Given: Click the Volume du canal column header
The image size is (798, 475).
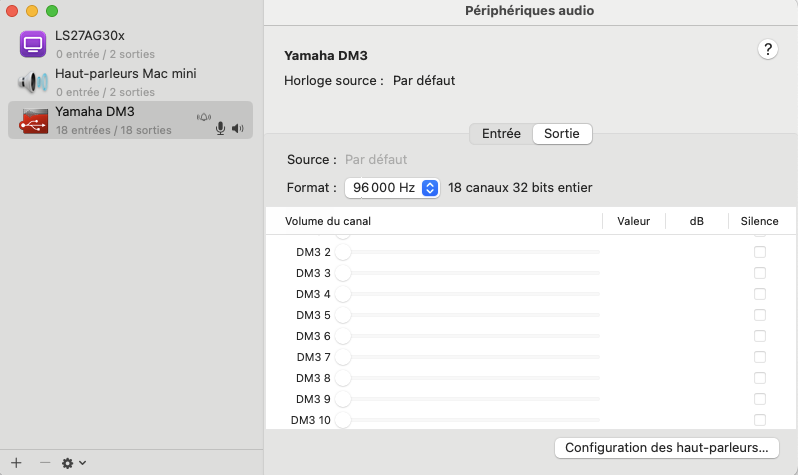Looking at the screenshot, I should [329, 221].
